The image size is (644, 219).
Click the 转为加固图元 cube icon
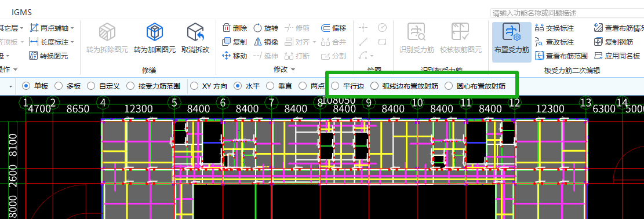(155, 32)
